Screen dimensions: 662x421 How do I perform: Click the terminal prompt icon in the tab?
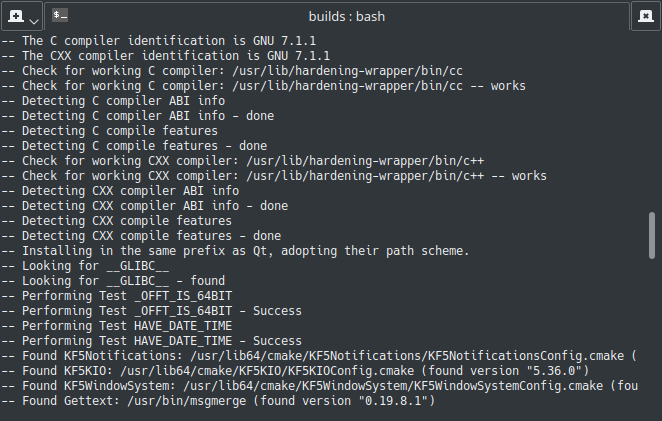(x=61, y=16)
